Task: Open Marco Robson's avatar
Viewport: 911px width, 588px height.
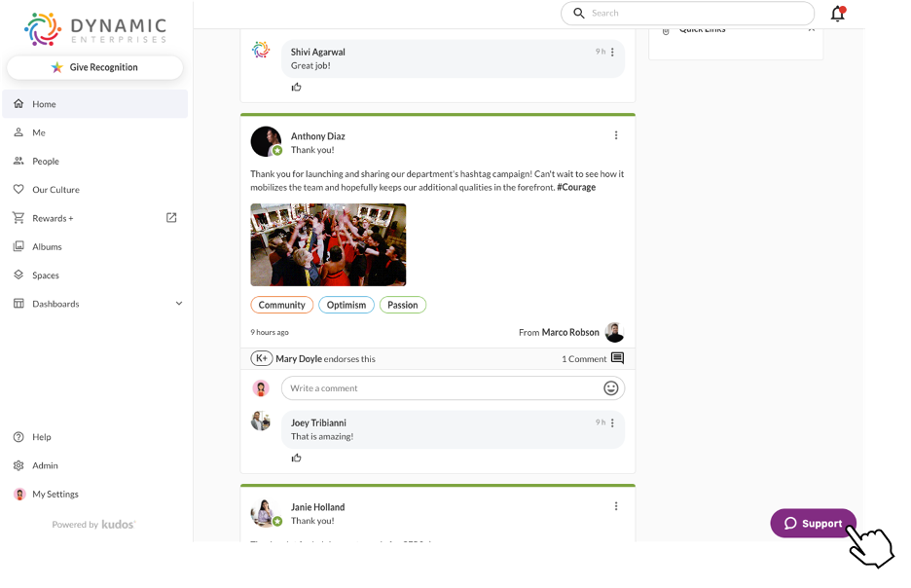Action: point(614,332)
